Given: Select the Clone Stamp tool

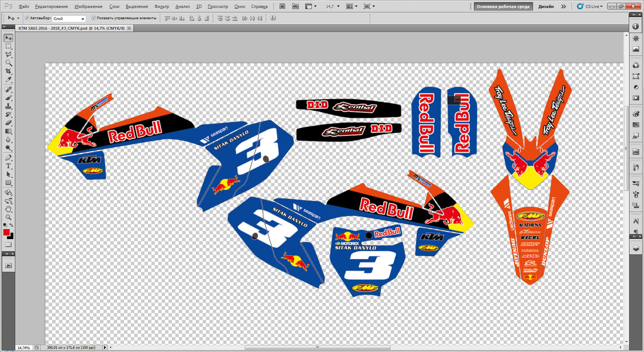Looking at the screenshot, I should [x=9, y=106].
